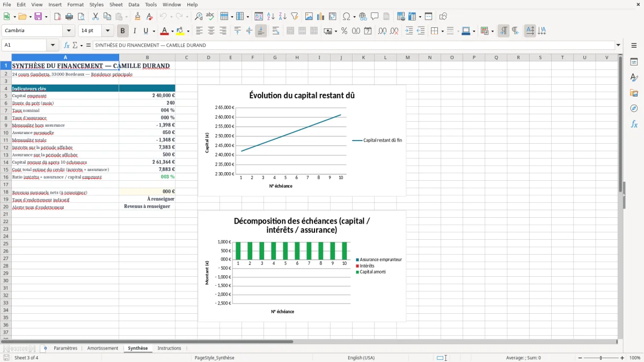Image resolution: width=644 pixels, height=362 pixels.
Task: Click column header B
Action: point(147,57)
